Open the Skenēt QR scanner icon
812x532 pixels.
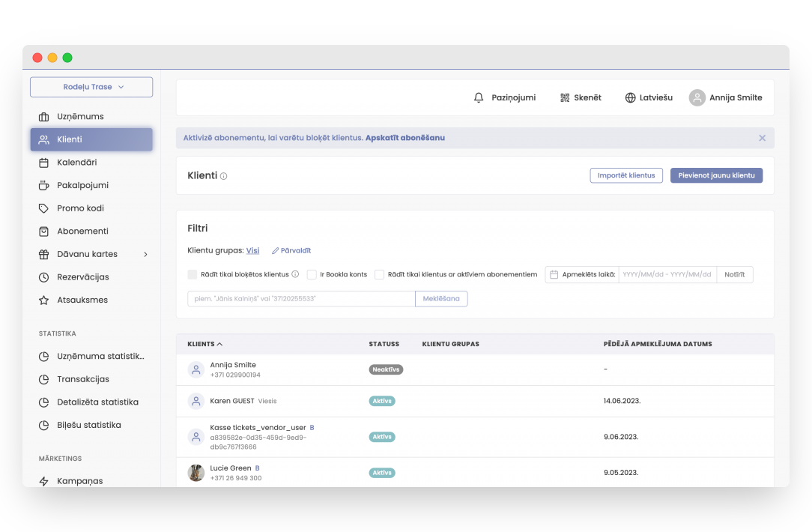(x=565, y=97)
